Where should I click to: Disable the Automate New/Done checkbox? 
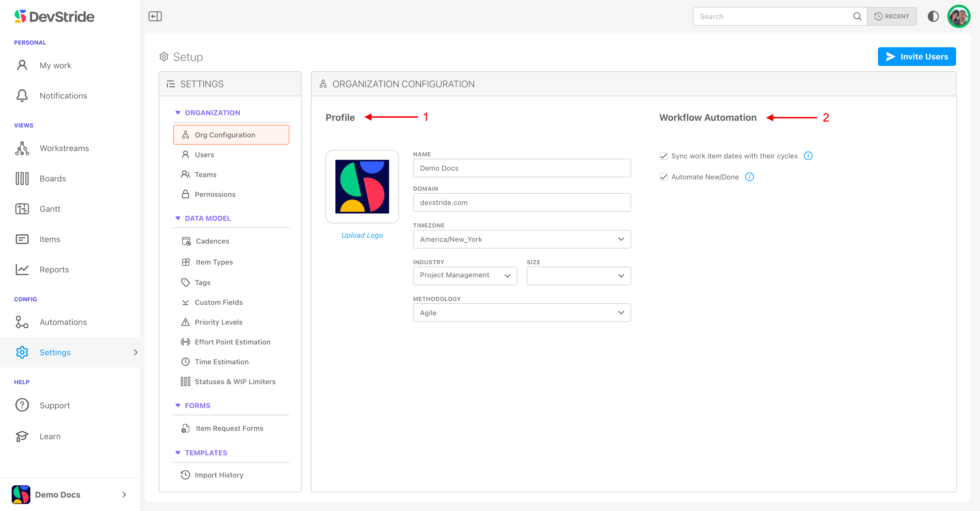point(664,177)
